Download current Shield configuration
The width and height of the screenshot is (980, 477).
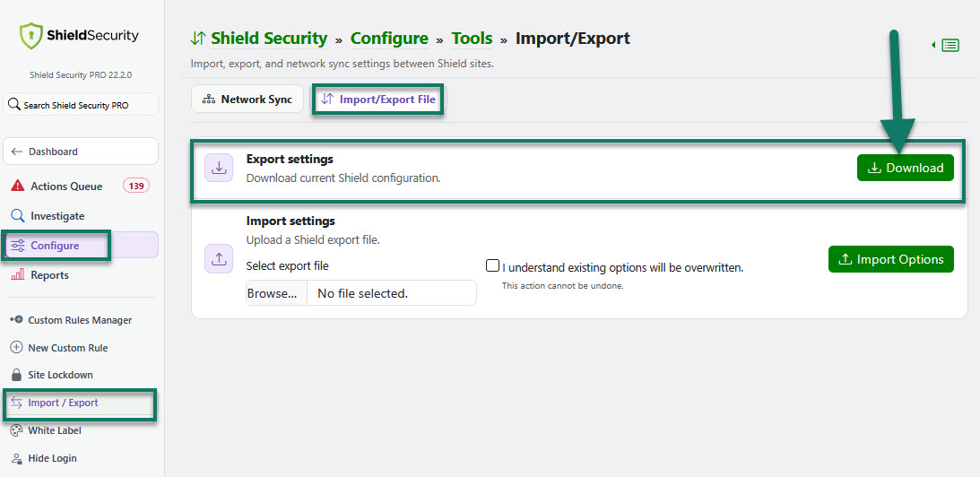(905, 168)
